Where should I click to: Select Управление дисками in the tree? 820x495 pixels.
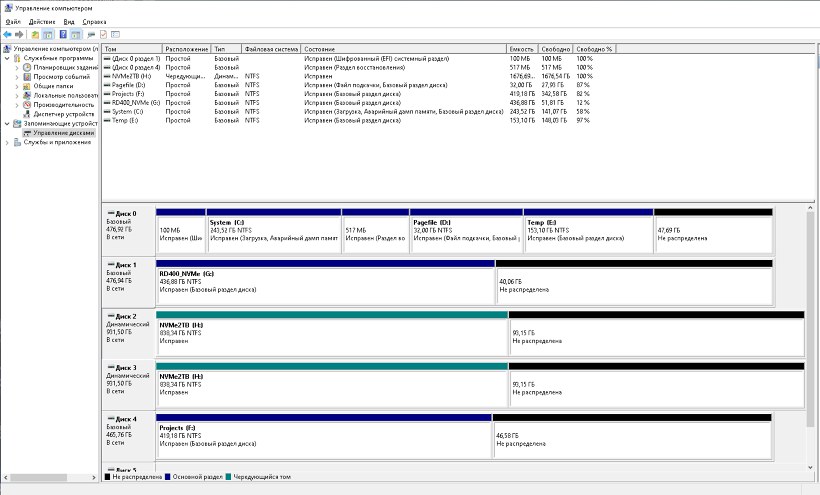coord(63,132)
